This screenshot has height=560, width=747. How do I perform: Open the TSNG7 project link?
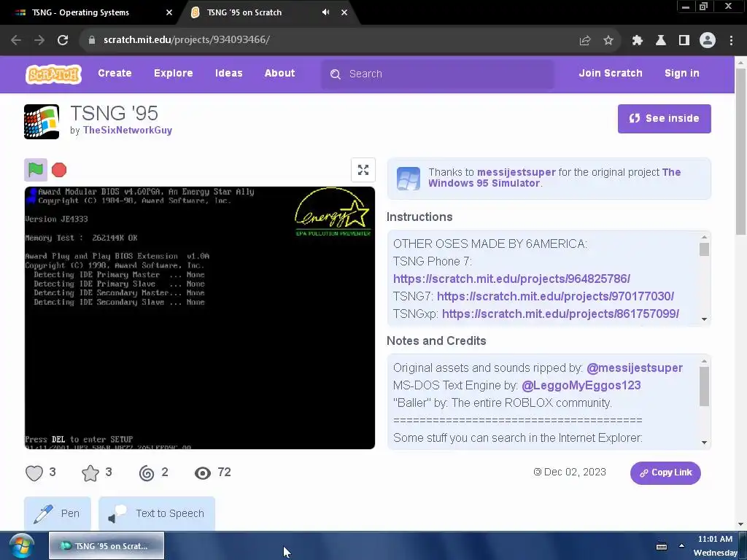(555, 296)
